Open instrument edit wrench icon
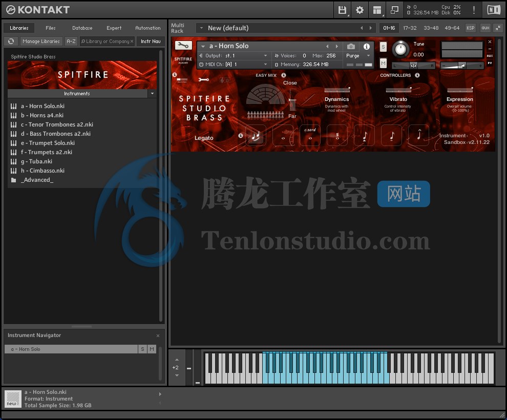Viewport: 507px width, 420px height. (183, 46)
